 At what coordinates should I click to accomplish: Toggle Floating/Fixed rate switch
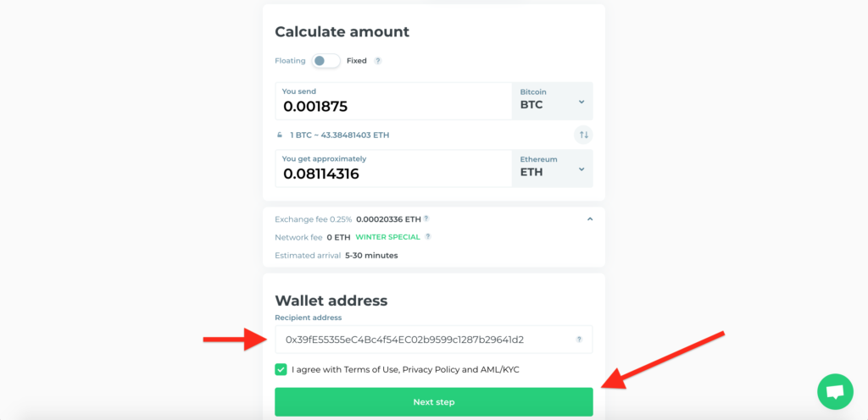coord(325,61)
